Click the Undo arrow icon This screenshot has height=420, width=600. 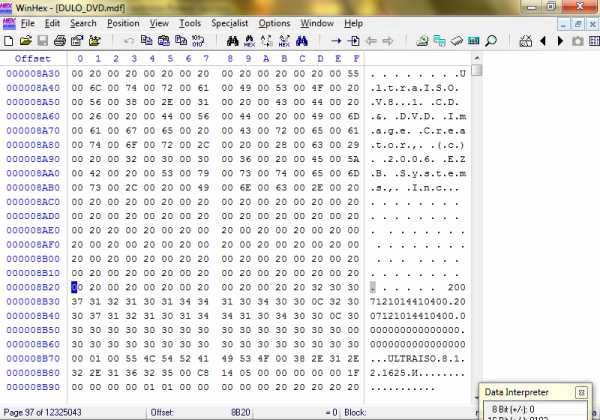[129, 41]
